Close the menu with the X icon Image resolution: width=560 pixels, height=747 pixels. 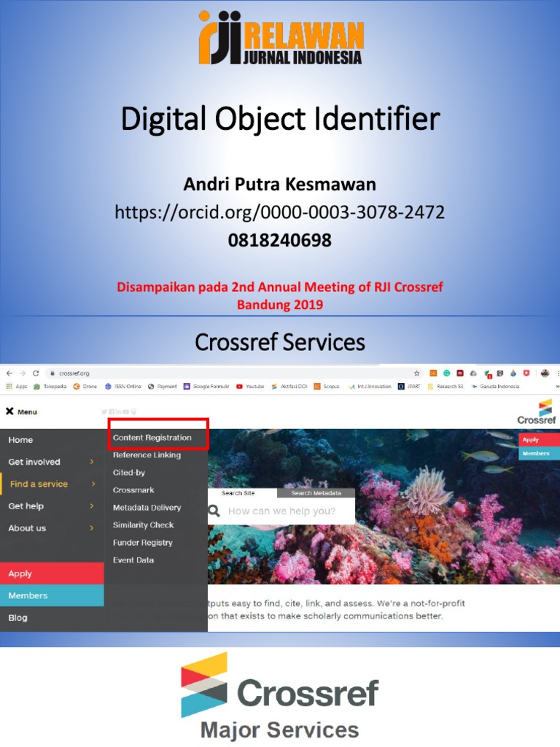[9, 411]
